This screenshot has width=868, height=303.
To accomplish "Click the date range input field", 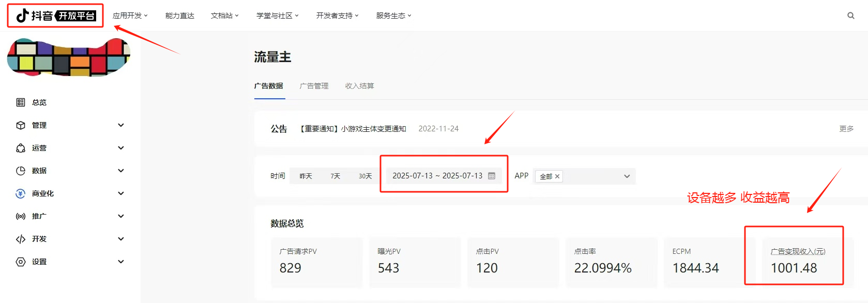I will (444, 176).
